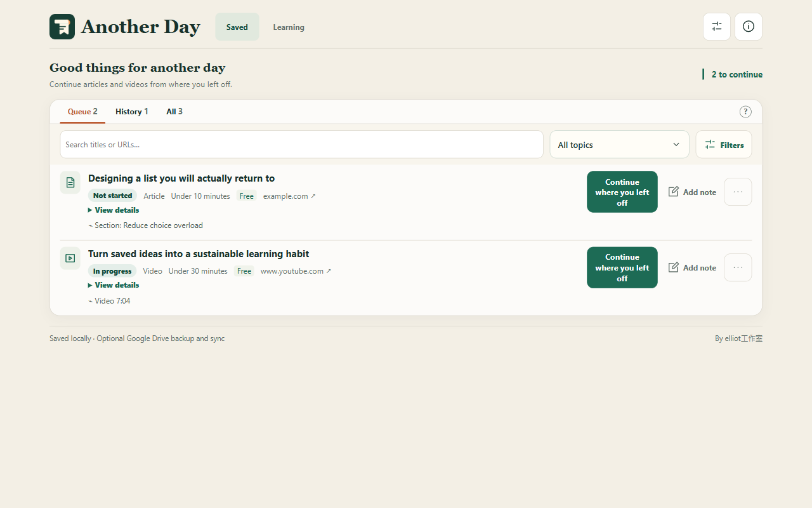Select the History tab
The width and height of the screenshot is (812, 508).
[131, 112]
